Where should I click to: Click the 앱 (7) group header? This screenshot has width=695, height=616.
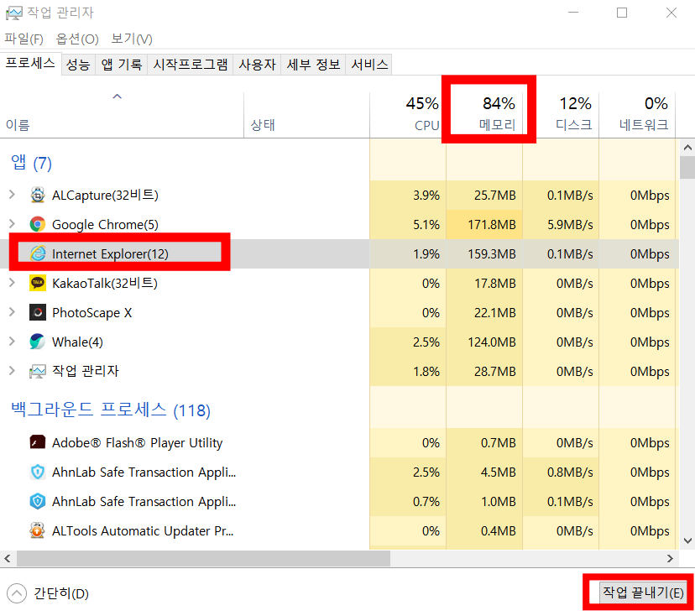31,163
